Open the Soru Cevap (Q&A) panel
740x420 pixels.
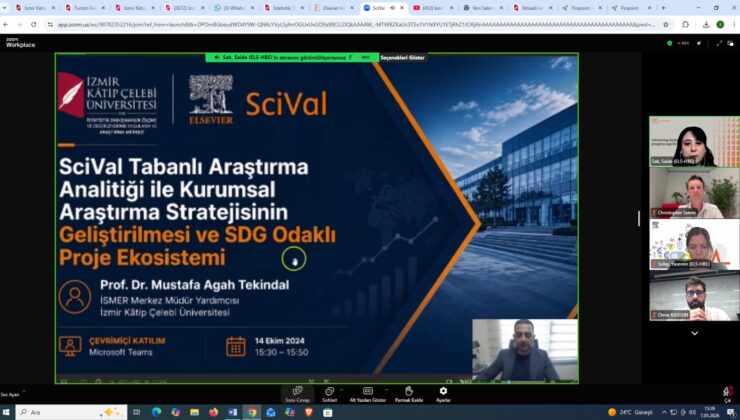coord(297,394)
